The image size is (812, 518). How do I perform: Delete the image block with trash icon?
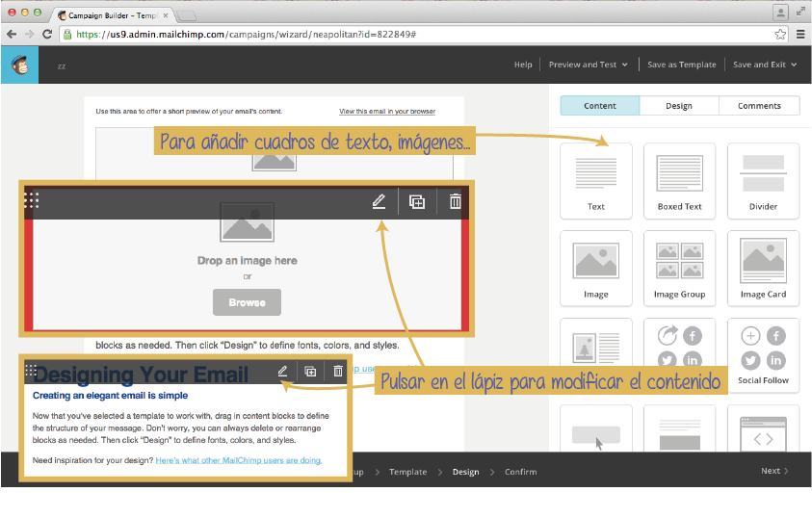coord(456,201)
